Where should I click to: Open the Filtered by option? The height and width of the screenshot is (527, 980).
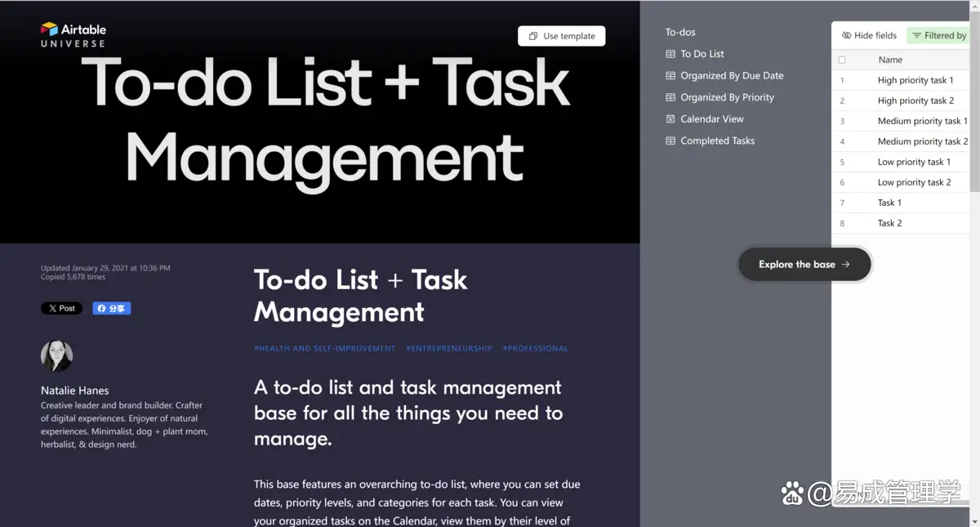click(x=938, y=36)
